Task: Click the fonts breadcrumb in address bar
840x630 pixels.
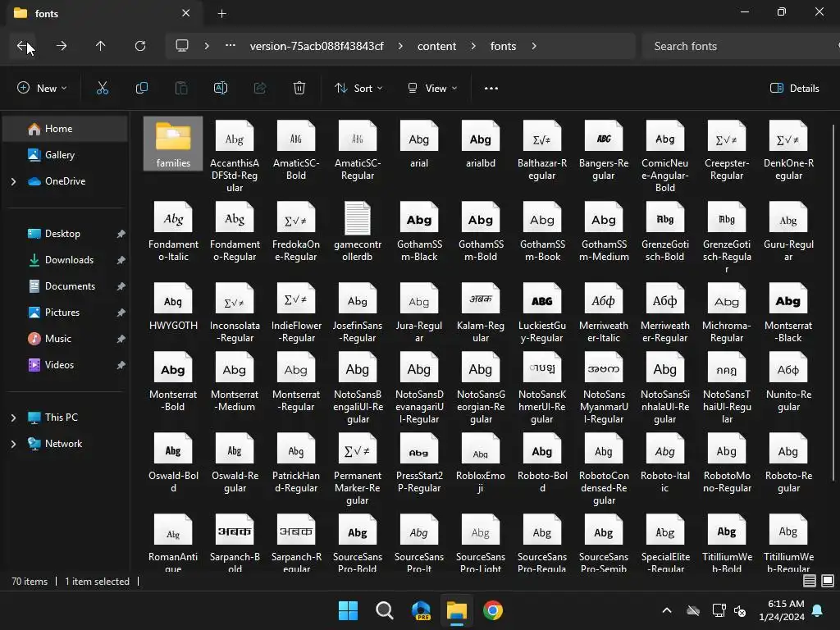Action: (503, 46)
